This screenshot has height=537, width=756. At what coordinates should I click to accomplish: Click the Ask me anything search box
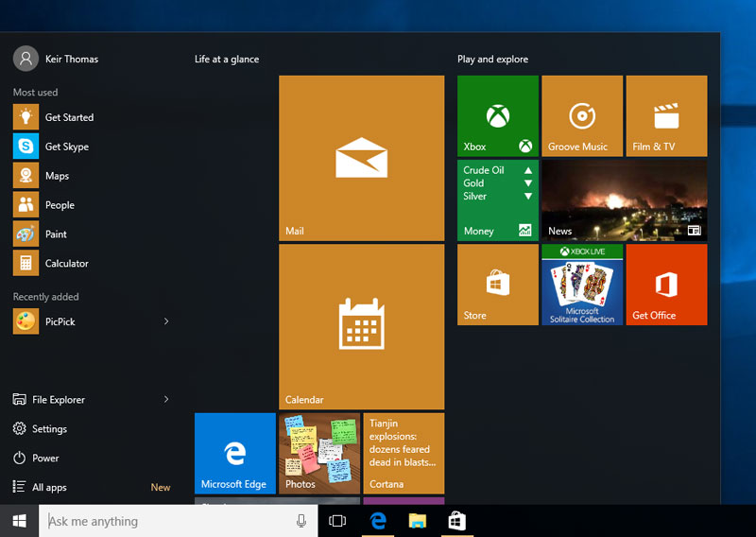(178, 521)
